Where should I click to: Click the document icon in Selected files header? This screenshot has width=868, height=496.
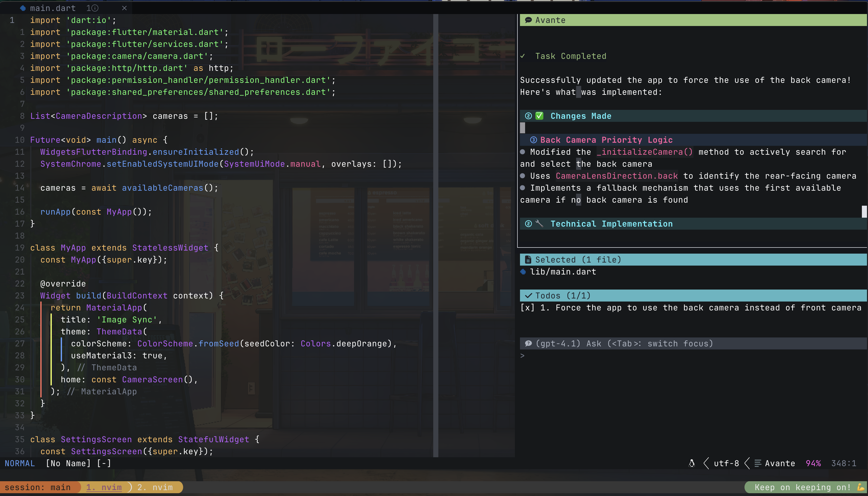click(528, 259)
